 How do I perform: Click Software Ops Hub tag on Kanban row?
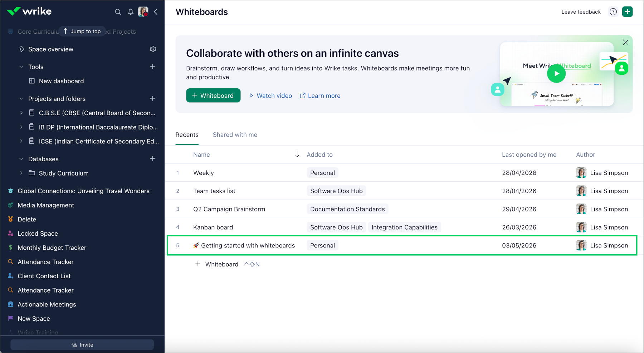point(336,227)
